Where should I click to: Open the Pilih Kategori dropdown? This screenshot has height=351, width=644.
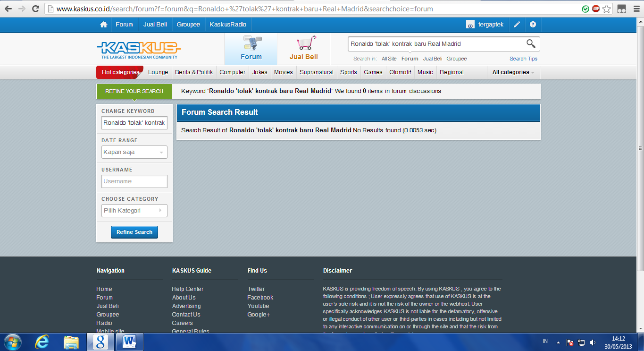pos(134,211)
